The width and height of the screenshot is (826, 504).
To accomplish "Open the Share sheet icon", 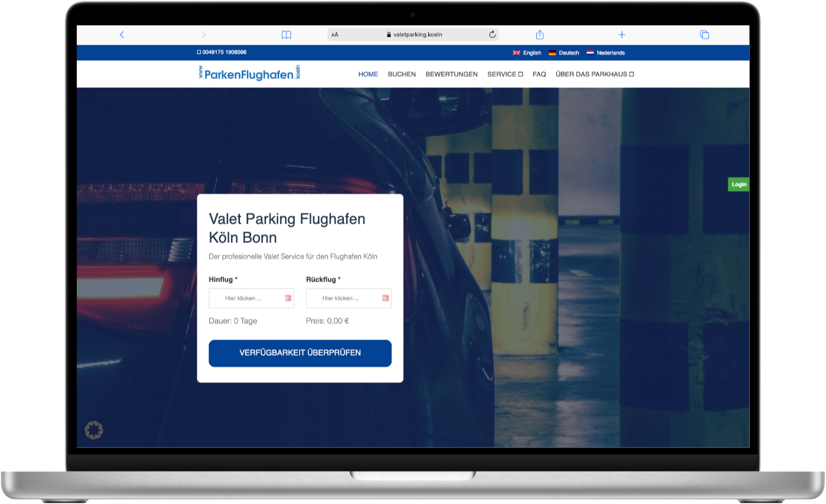I will coord(540,35).
